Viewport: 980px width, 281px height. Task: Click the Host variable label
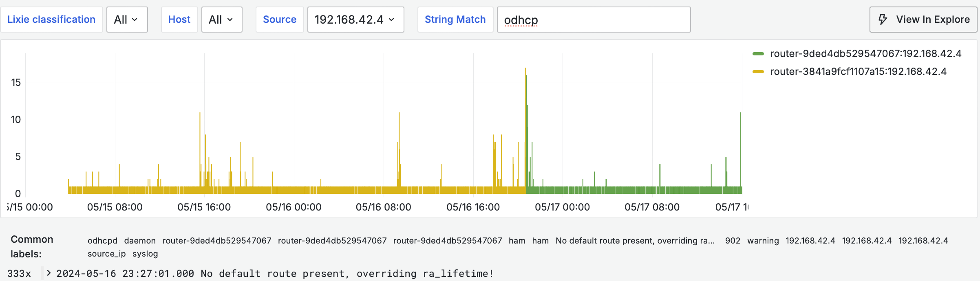pos(179,20)
